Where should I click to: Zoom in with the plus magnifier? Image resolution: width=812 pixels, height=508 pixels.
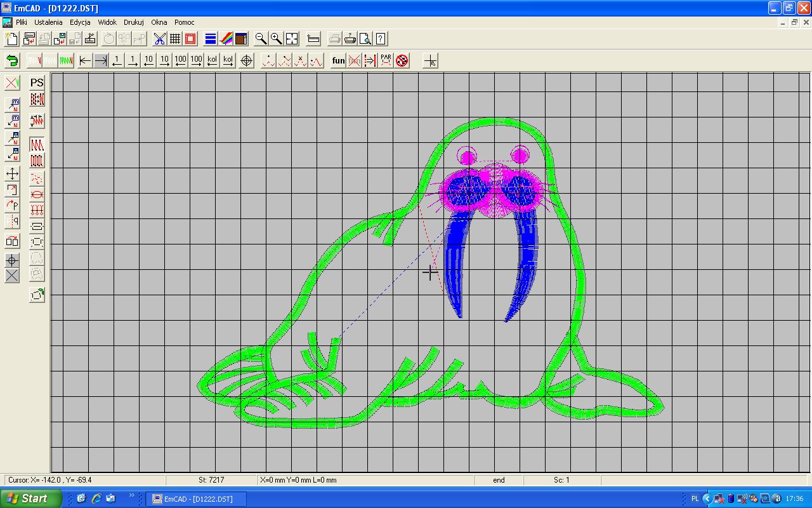[276, 39]
